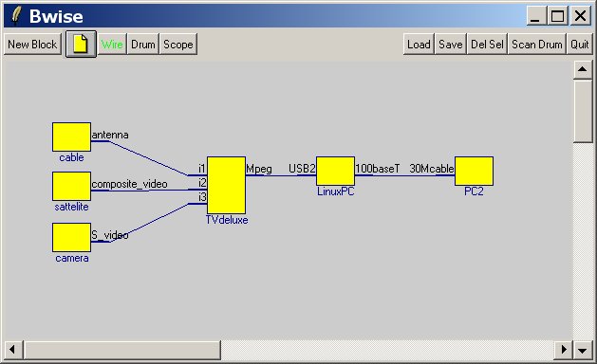This screenshot has width=597, height=364.
Task: Click the Scan Drum button
Action: click(x=537, y=45)
